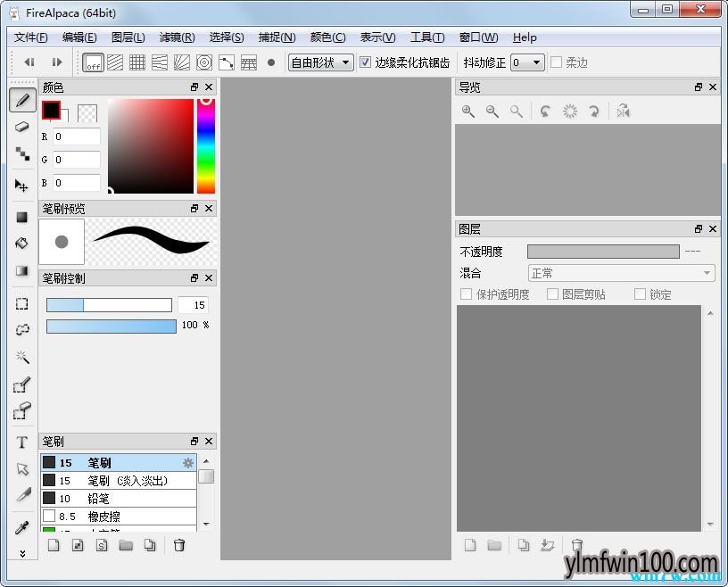Image resolution: width=728 pixels, height=587 pixels.
Task: Select the Operation arrow tool
Action: pos(21,469)
